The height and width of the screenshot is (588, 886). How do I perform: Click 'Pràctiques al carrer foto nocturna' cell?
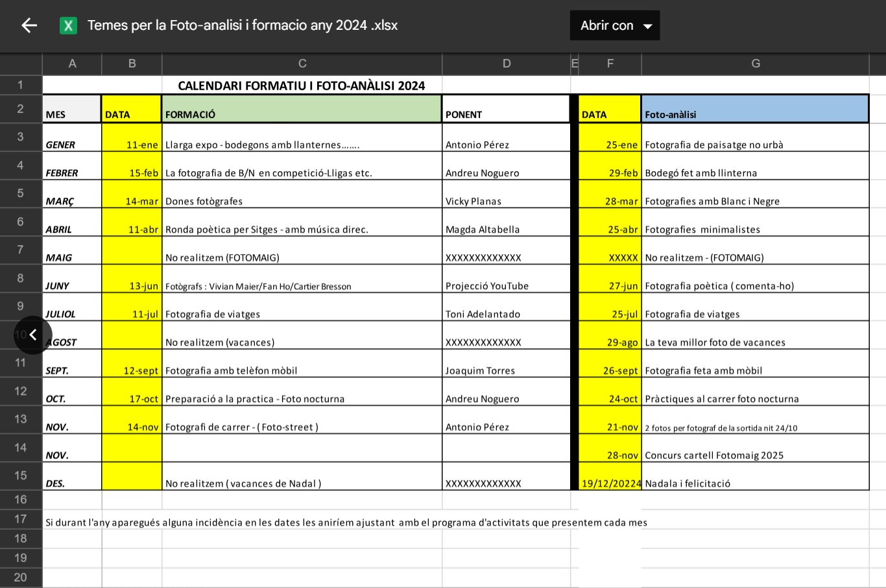coord(755,392)
